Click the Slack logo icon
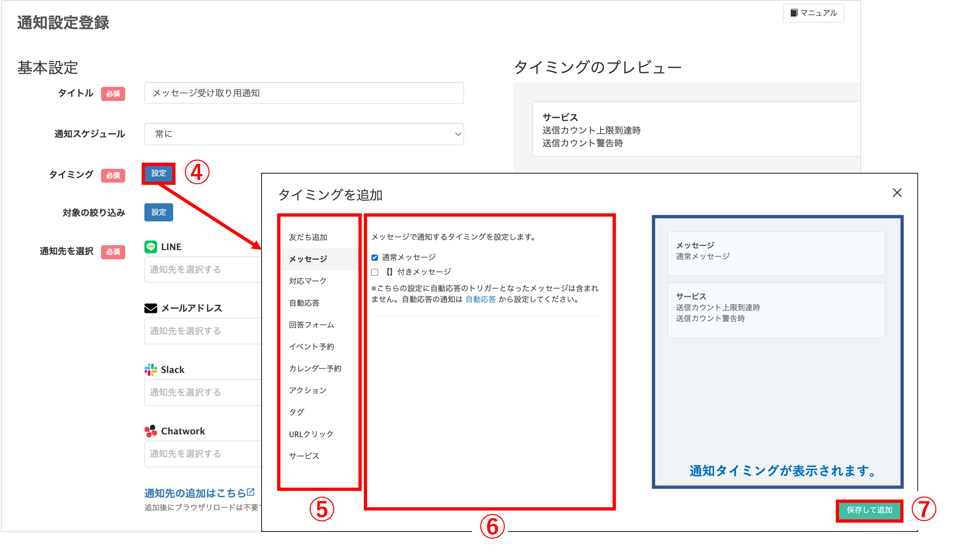This screenshot has height=560, width=953. pyautogui.click(x=150, y=369)
